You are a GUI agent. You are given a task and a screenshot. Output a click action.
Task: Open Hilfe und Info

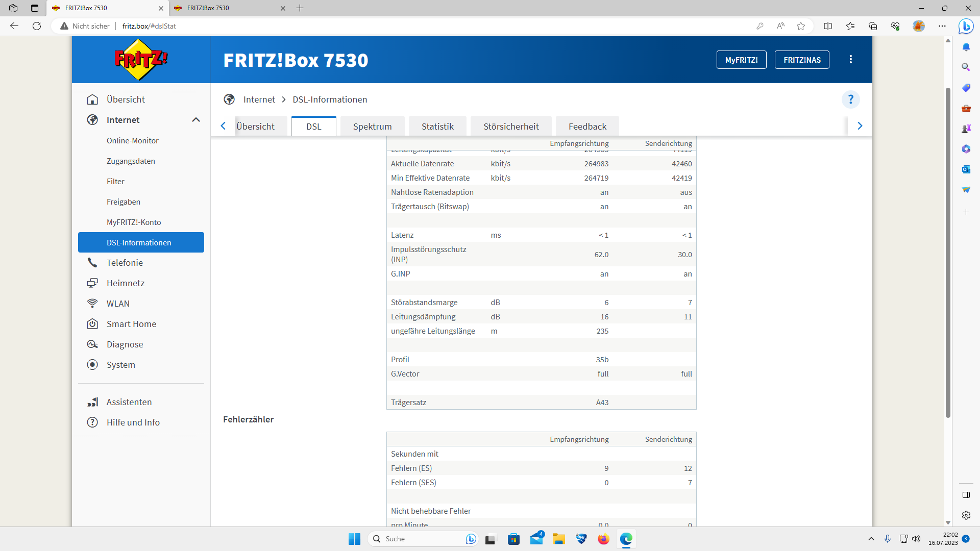click(x=92, y=422)
